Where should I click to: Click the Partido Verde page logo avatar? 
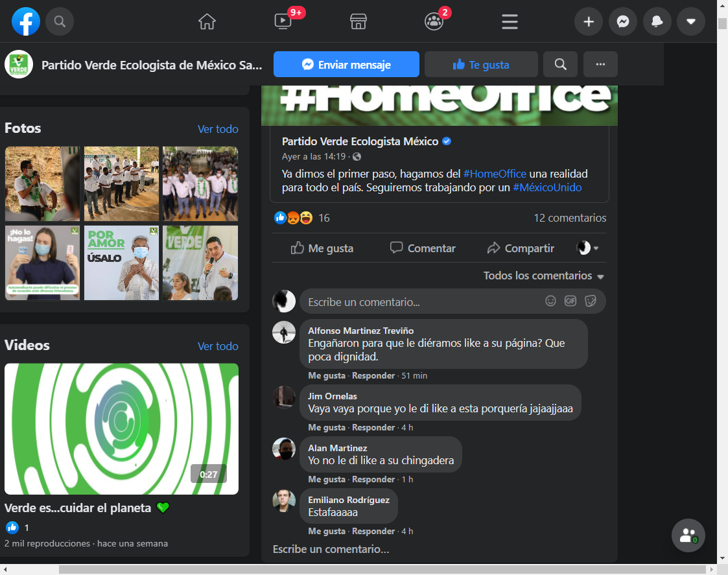[19, 64]
